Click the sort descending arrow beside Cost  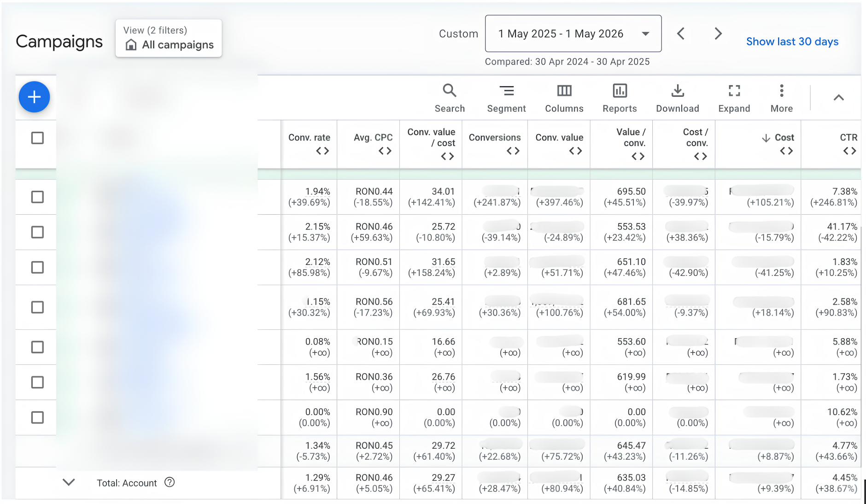coord(766,138)
